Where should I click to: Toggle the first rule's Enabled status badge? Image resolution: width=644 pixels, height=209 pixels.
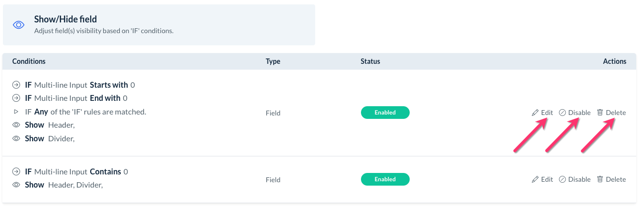[385, 113]
